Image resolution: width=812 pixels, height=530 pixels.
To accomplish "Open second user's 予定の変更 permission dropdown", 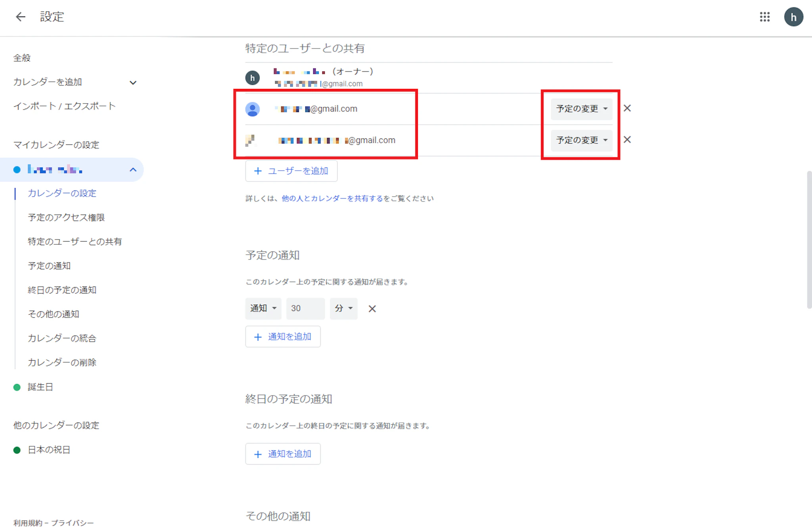I will coord(581,140).
